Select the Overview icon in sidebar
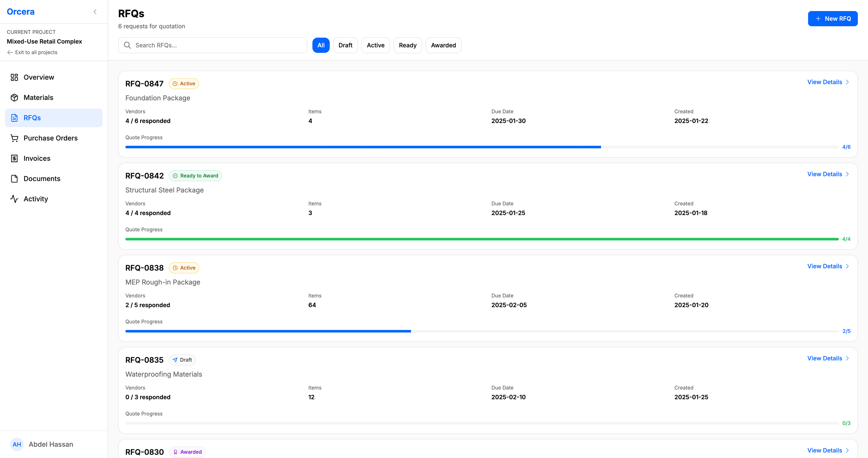This screenshot has height=458, width=868. pyautogui.click(x=14, y=77)
